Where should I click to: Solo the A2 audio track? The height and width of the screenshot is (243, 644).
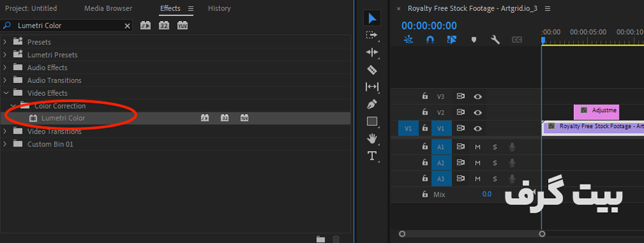click(495, 163)
